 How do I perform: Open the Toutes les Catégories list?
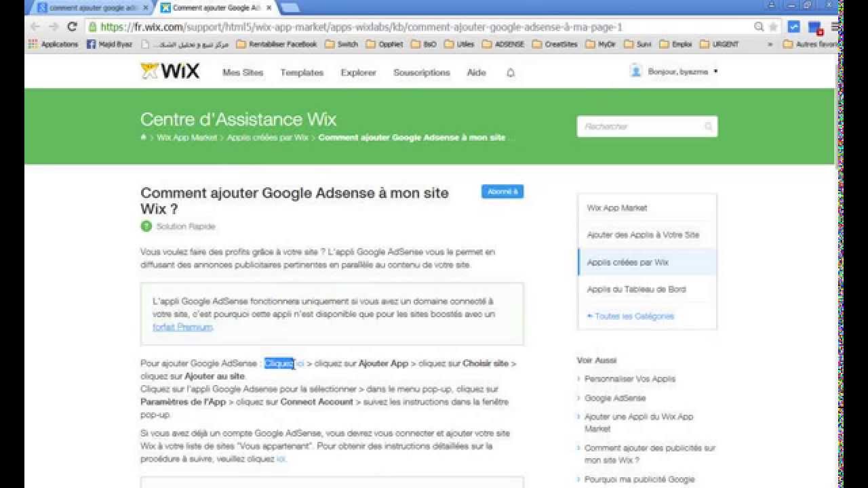[631, 317]
